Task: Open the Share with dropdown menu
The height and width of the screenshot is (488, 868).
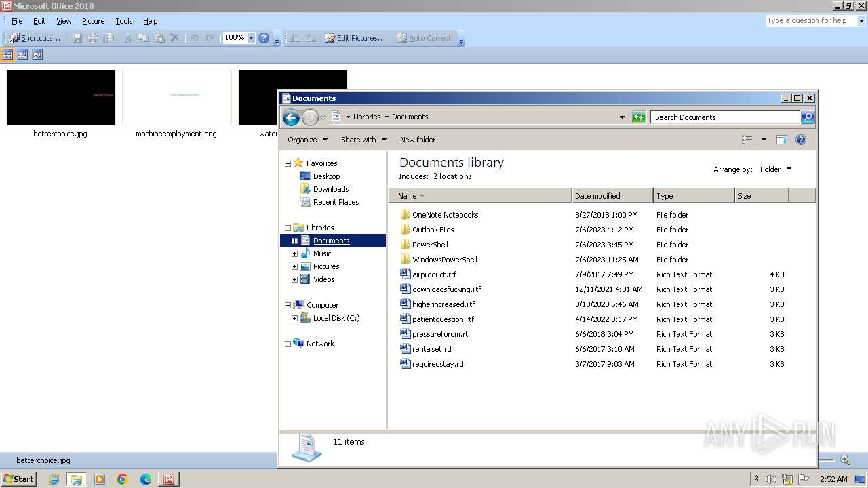Action: pyautogui.click(x=363, y=140)
